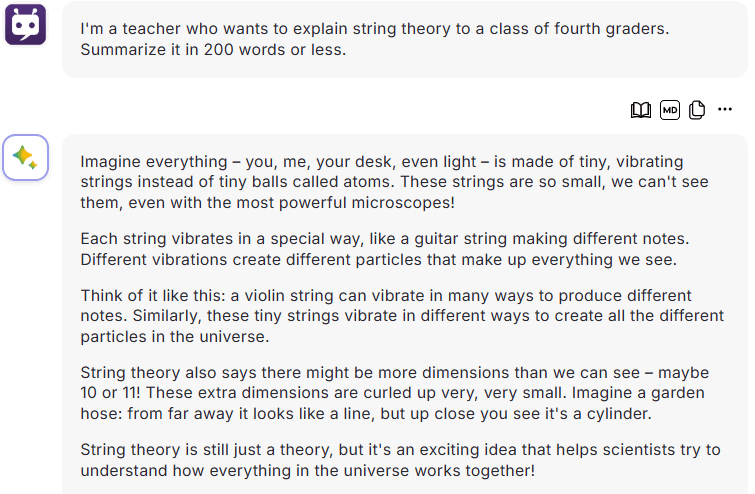The image size is (755, 494).
Task: Click the word 'cylinder.' in the reply
Action: (x=619, y=414)
